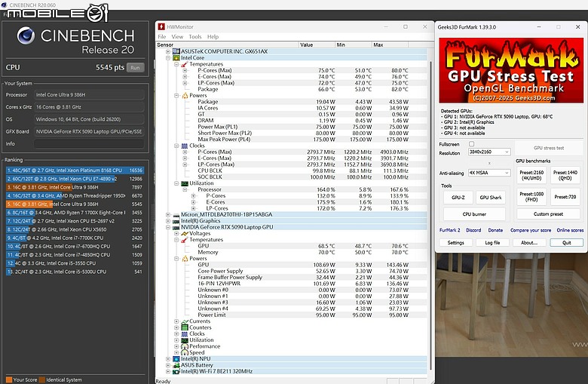The image size is (588, 384).
Task: Collapse NVIDIA GeForce RTX 5090 Laptop GPU node
Action: tap(168, 228)
